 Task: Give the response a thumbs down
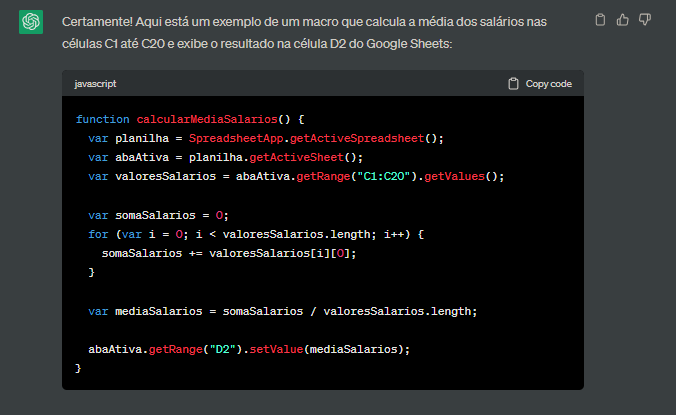pyautogui.click(x=645, y=19)
